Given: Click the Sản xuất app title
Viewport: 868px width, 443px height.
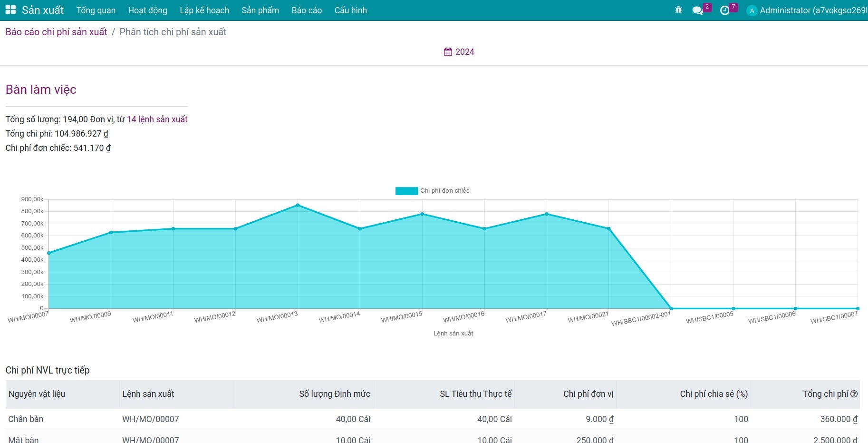Looking at the screenshot, I should [43, 10].
